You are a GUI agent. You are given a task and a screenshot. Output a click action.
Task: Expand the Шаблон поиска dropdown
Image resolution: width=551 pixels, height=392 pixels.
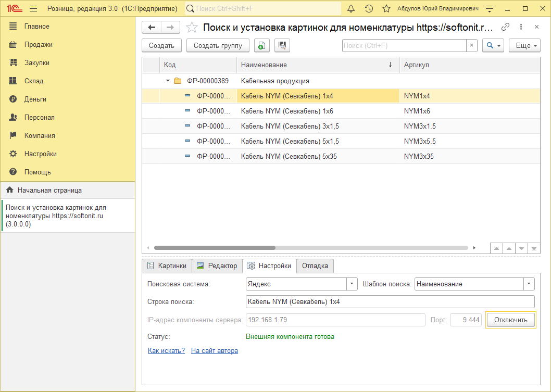click(x=529, y=284)
